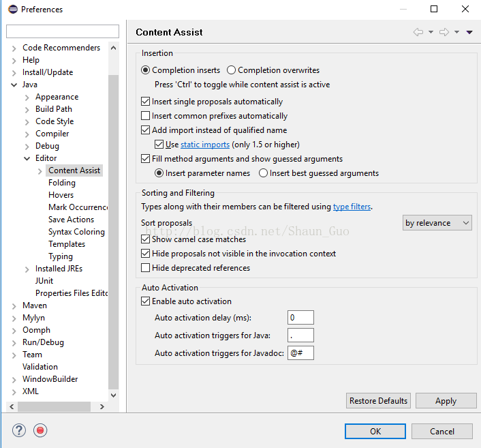Select Syntax Coloring preference page

[76, 232]
